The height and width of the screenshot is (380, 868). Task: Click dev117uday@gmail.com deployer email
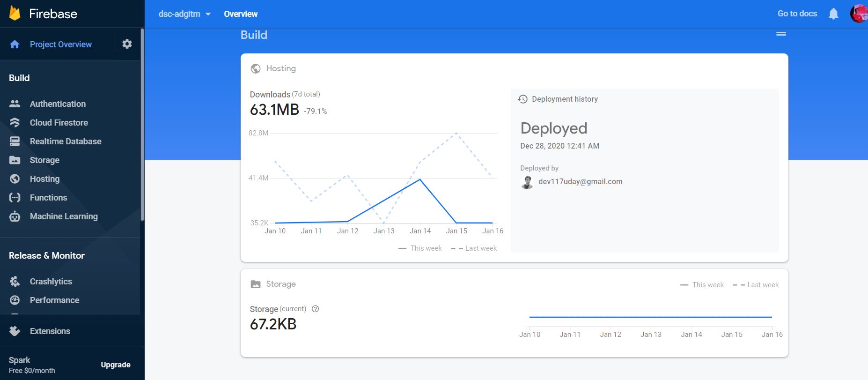[581, 182]
